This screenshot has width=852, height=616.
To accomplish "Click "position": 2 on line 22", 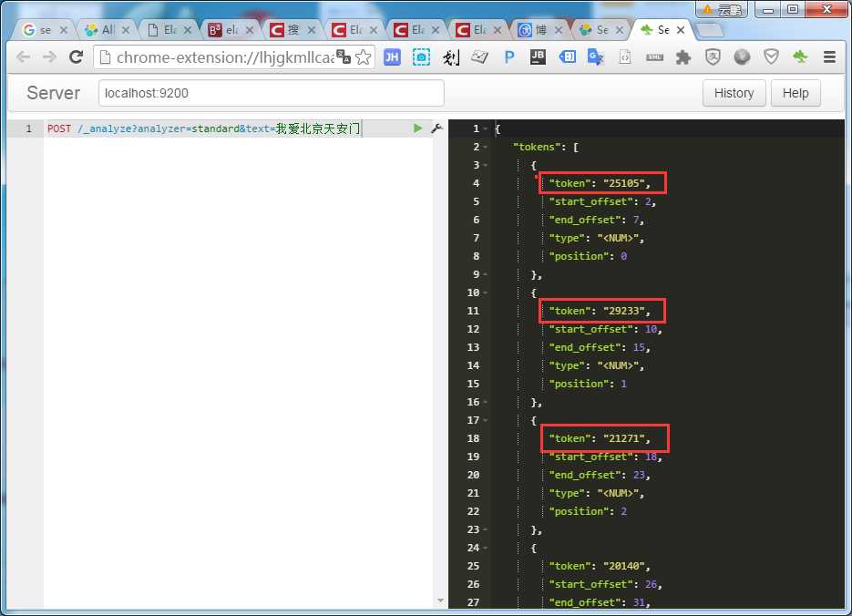I will (x=588, y=511).
